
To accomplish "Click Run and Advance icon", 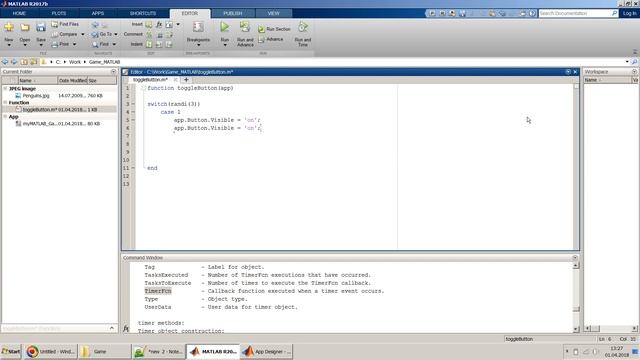I will 245,27.
